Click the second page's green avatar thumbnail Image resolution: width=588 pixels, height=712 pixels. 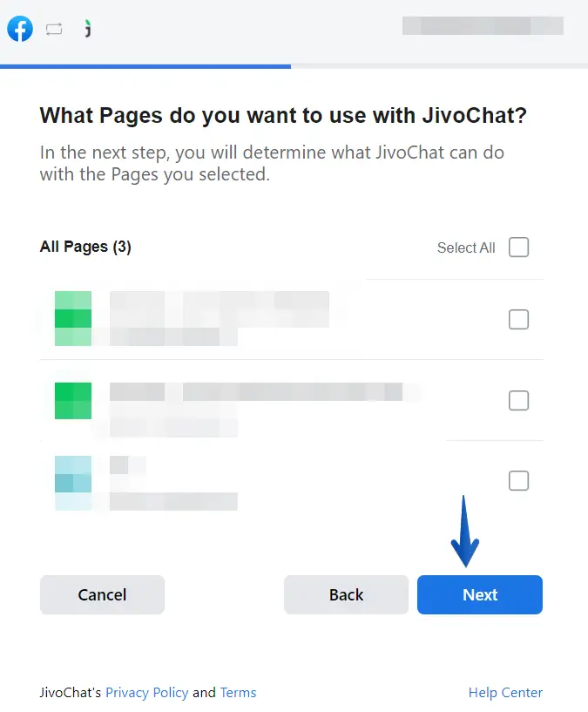73,401
